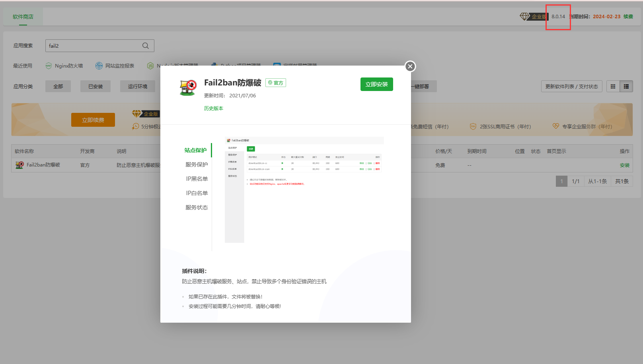Switch to grid view icon
This screenshot has width=643, height=364.
(613, 86)
